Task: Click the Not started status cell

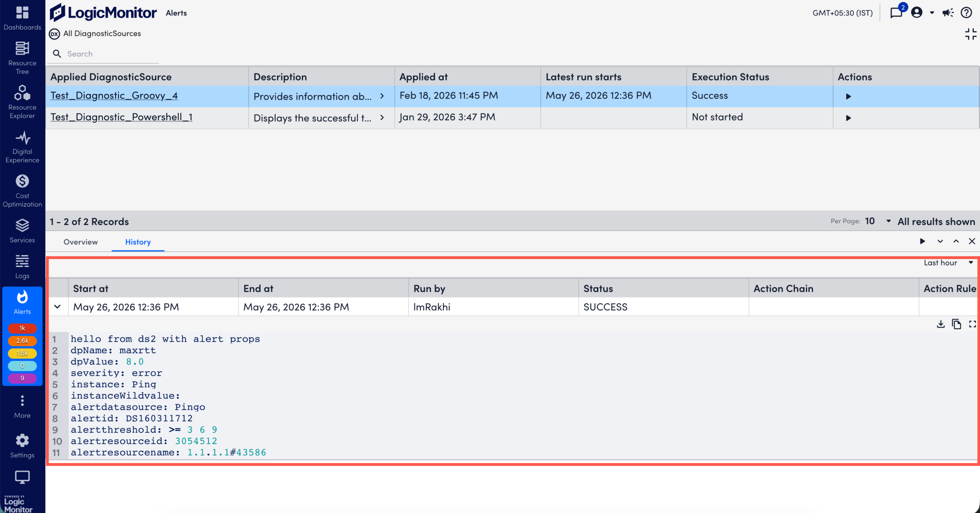Action: [759, 117]
